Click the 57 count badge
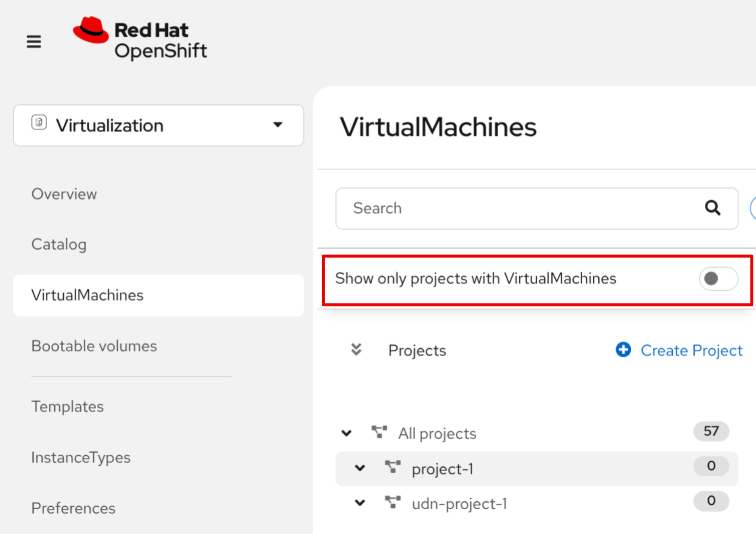The width and height of the screenshot is (756, 534). (x=711, y=431)
